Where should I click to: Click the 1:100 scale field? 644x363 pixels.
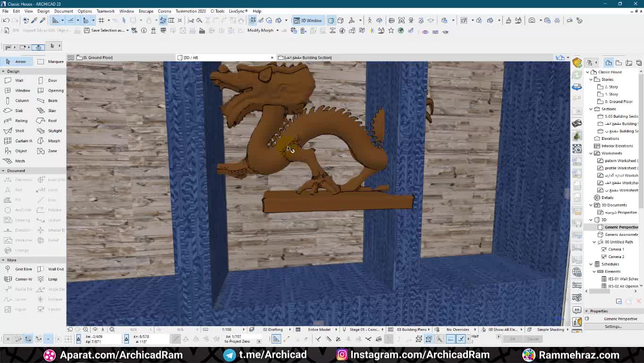227,329
